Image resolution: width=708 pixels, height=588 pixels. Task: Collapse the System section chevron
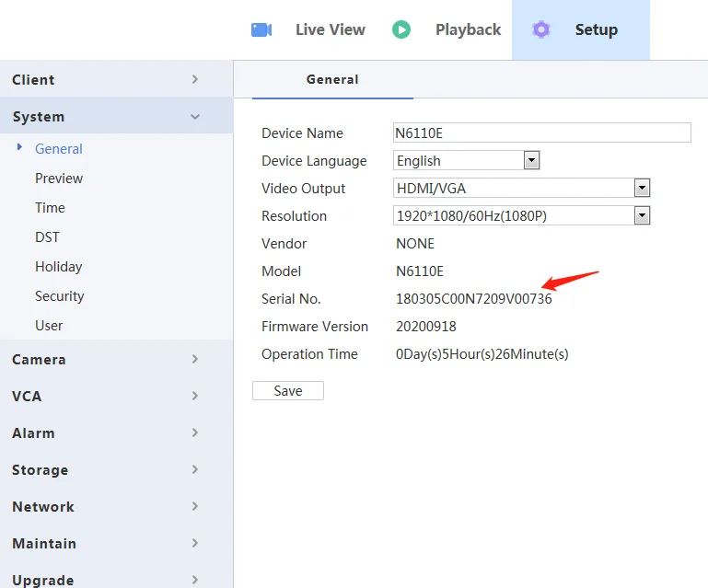(195, 117)
